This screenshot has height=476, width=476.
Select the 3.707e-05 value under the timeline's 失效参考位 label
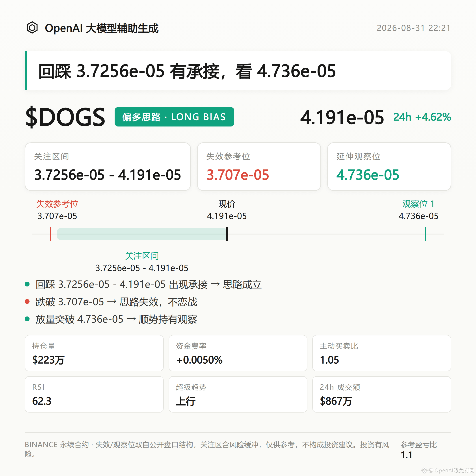[x=57, y=216]
